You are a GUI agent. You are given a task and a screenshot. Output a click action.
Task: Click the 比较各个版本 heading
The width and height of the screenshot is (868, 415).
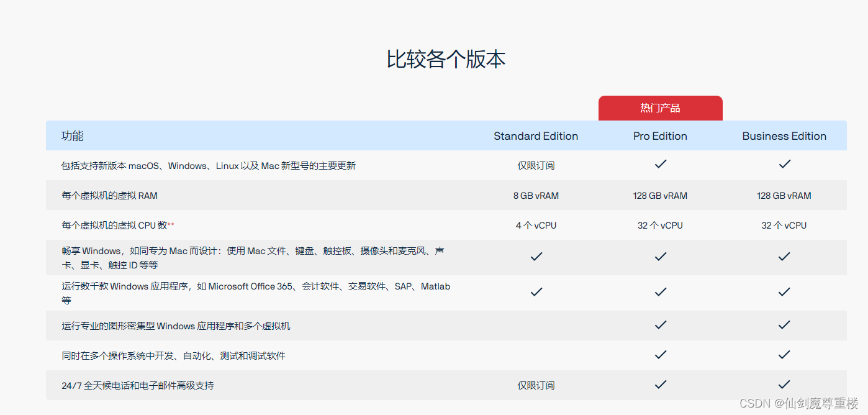pos(446,59)
